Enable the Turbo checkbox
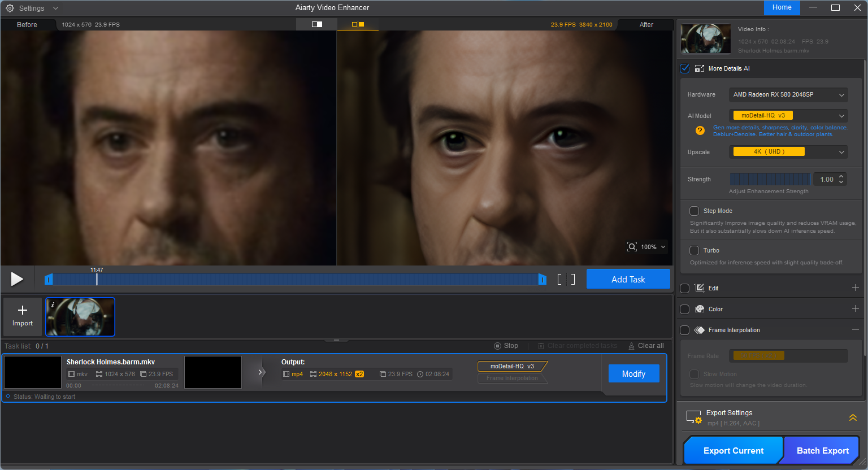Viewport: 868px width, 470px height. coord(695,250)
